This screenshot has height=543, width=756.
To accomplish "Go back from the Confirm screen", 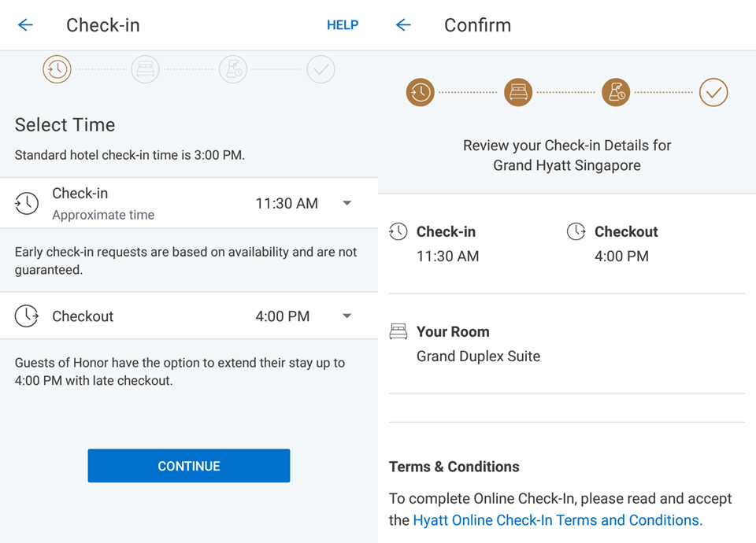I will click(403, 25).
